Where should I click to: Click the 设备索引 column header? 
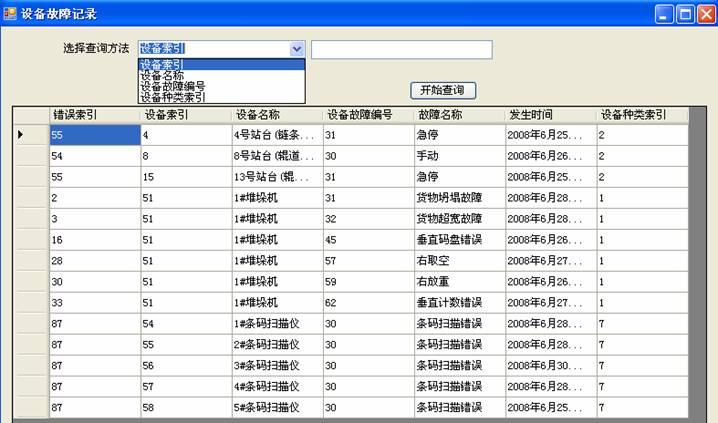point(184,115)
